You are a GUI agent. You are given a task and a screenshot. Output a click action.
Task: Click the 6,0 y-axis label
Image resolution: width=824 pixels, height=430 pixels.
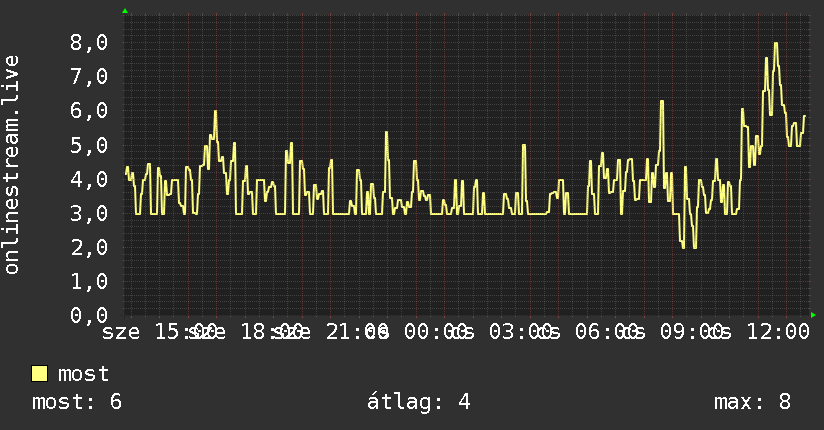[x=89, y=111]
